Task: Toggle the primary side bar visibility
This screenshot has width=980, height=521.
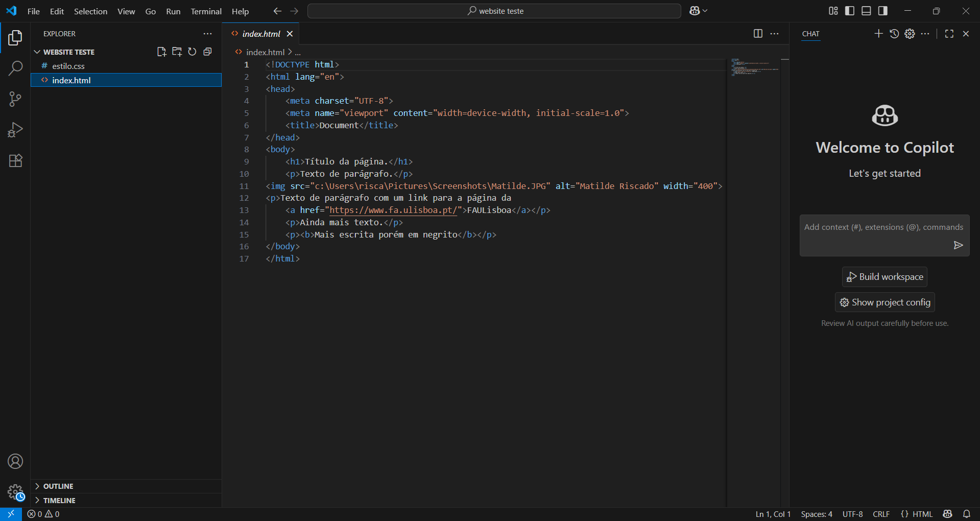Action: [x=850, y=11]
